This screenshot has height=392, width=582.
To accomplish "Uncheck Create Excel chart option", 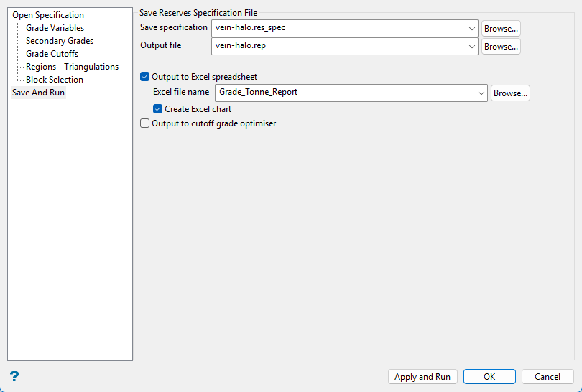I will [x=158, y=109].
